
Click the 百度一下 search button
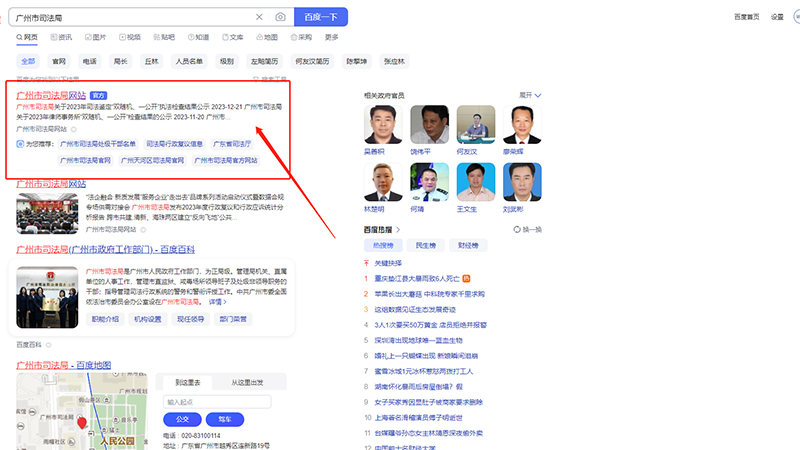coord(321,17)
